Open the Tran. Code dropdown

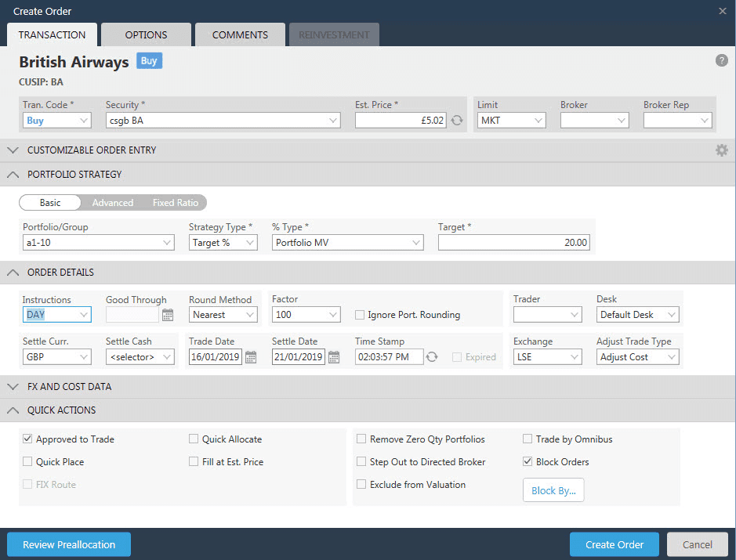[57, 121]
